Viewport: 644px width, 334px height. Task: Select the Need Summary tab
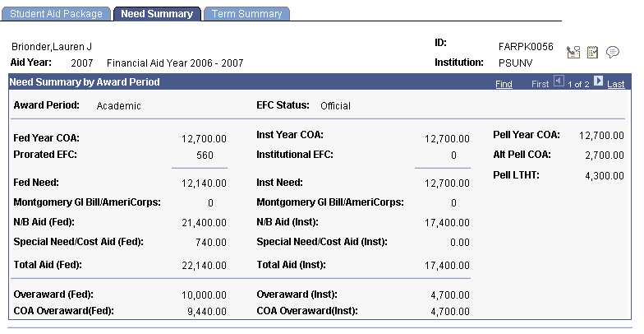158,13
